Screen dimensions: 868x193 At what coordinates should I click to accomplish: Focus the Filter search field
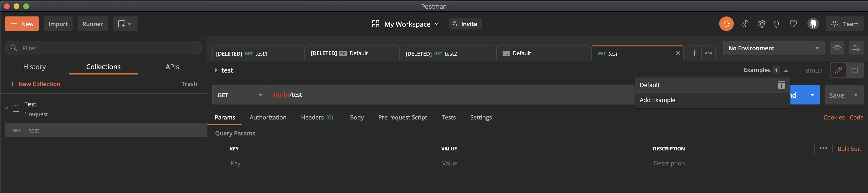click(103, 48)
